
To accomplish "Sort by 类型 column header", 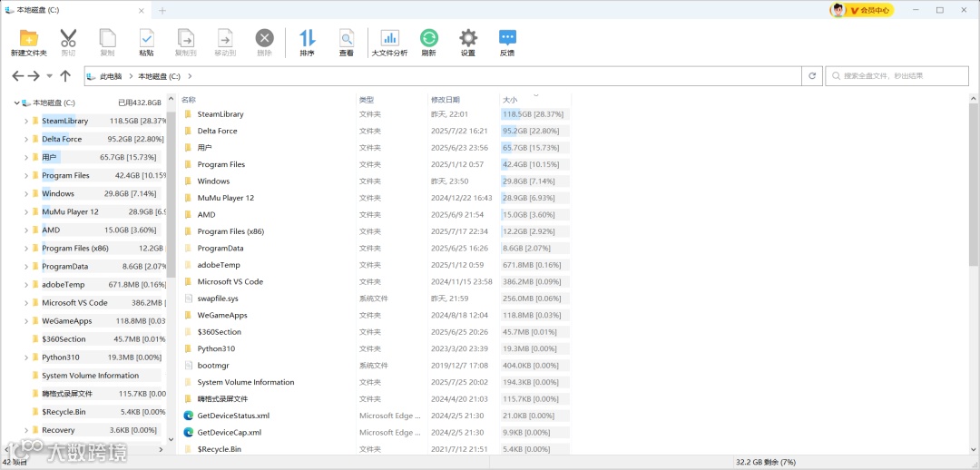I will click(367, 100).
